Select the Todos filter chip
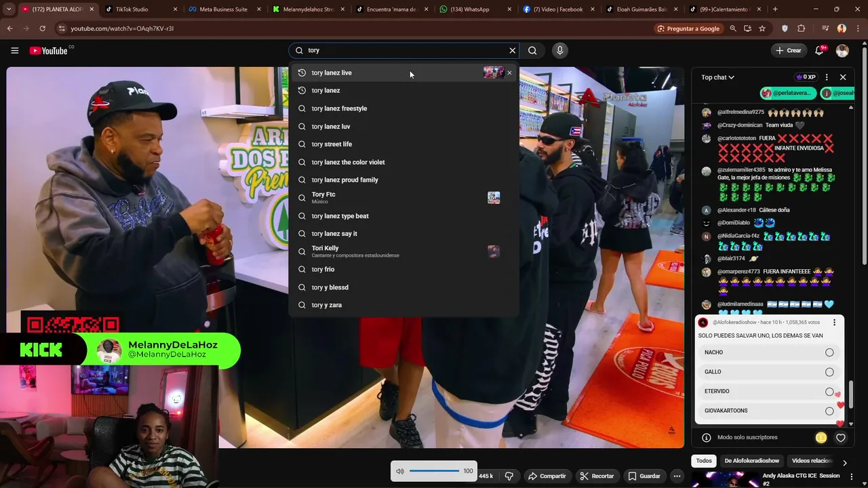 click(x=704, y=461)
